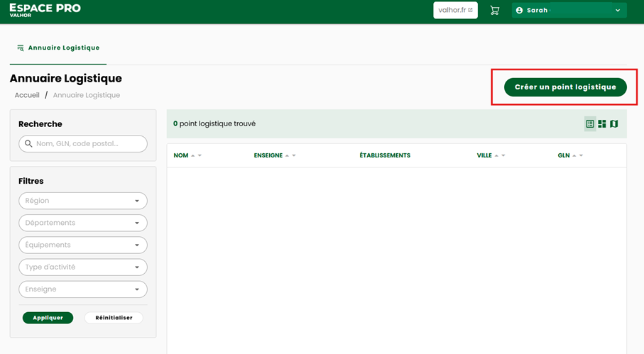
Task: Sort VILLE column descending arrow
Action: [x=503, y=155]
